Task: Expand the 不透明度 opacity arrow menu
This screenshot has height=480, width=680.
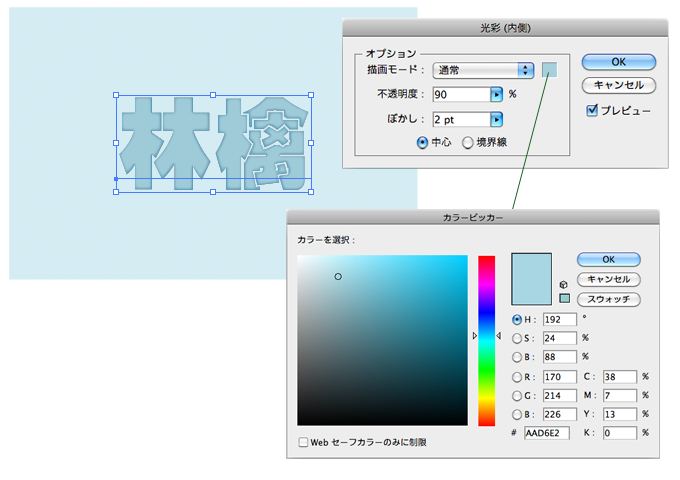Action: click(496, 95)
